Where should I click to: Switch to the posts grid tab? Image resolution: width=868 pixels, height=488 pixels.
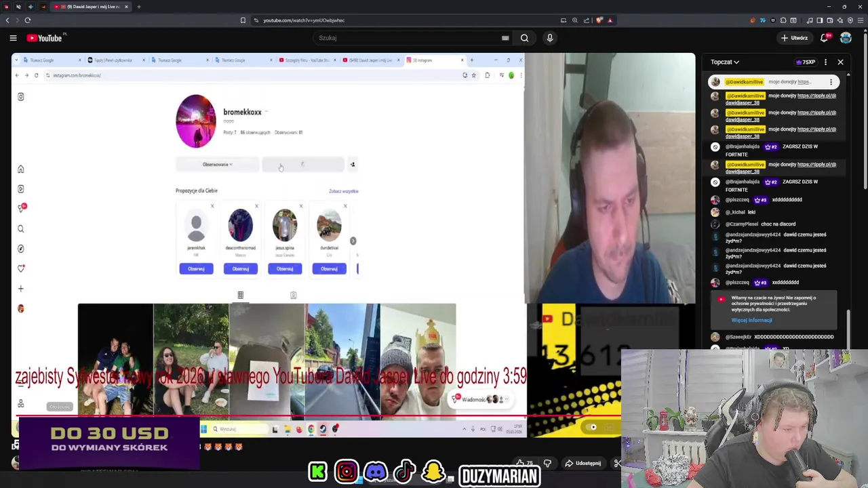click(240, 296)
